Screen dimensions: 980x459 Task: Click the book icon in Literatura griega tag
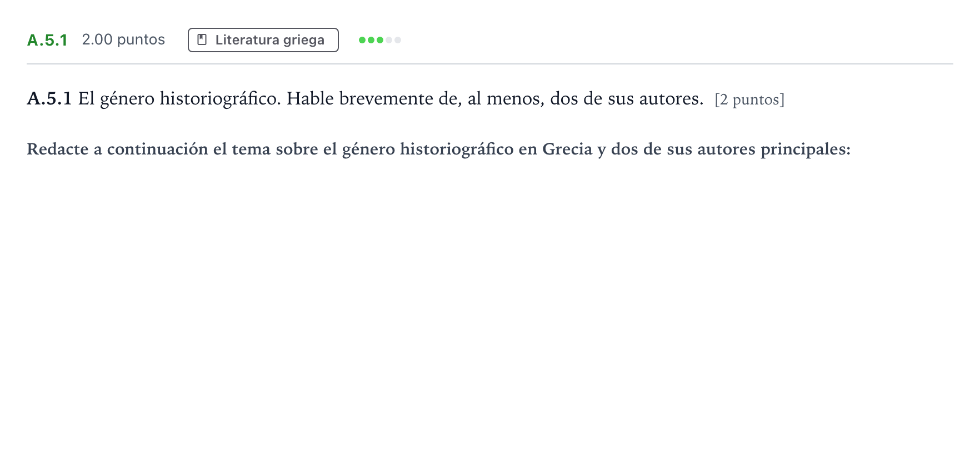(202, 40)
